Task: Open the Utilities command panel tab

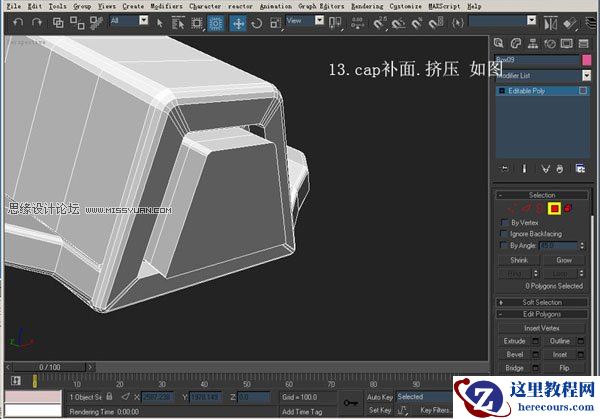Action: click(584, 43)
